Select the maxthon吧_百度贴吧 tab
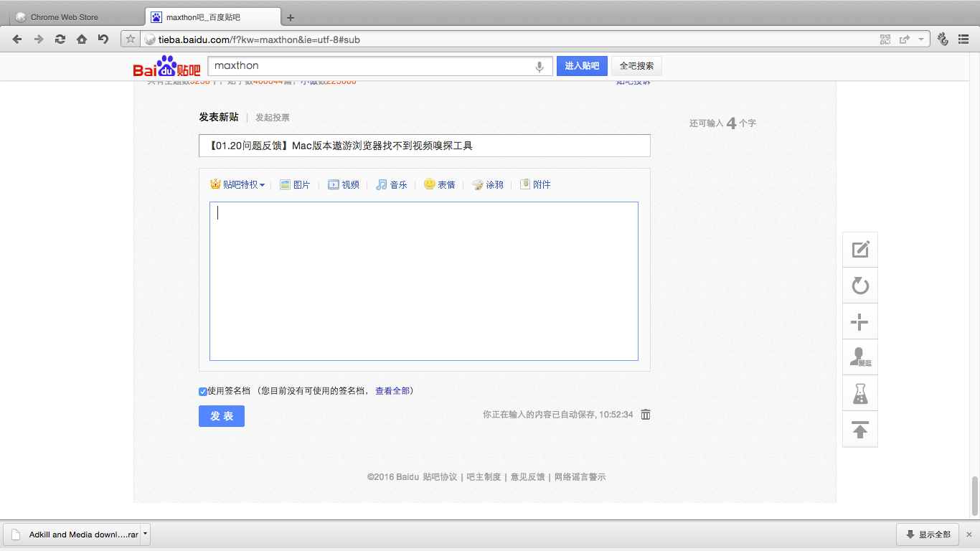This screenshot has height=551, width=980. point(213,17)
